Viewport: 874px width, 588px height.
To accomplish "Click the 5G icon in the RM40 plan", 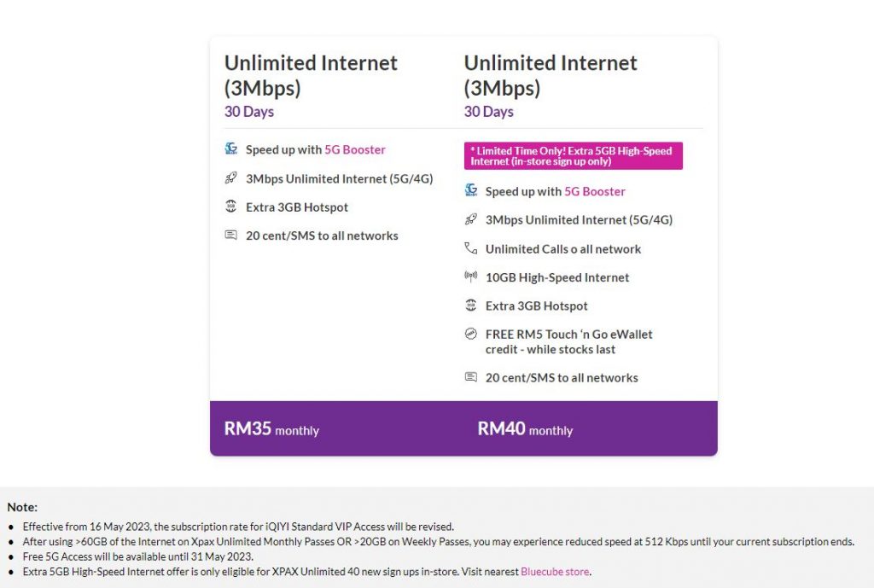I will click(x=470, y=190).
